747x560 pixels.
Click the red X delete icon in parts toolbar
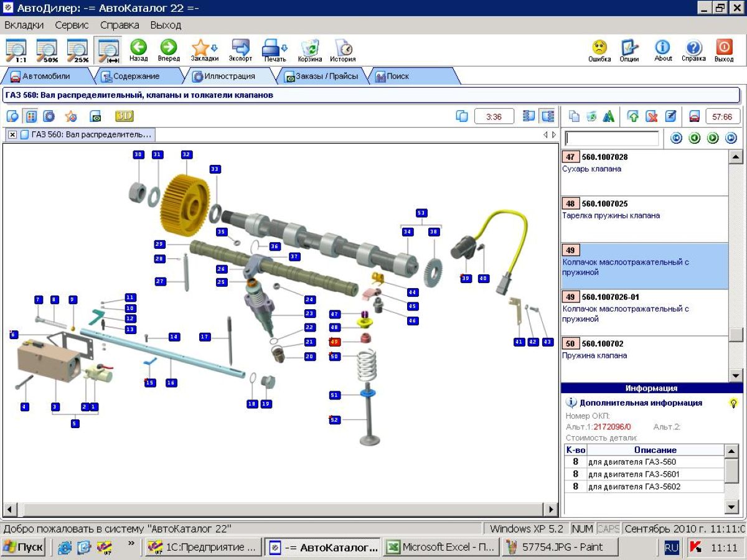(652, 116)
